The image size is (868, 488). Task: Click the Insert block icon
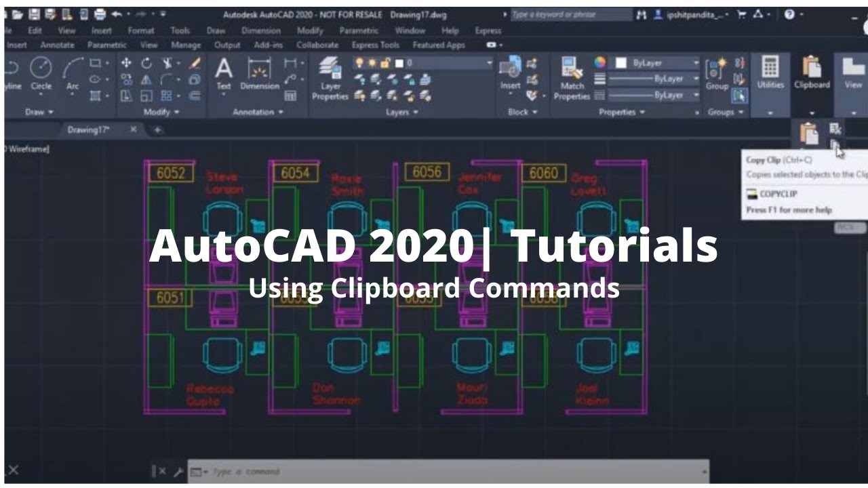510,73
